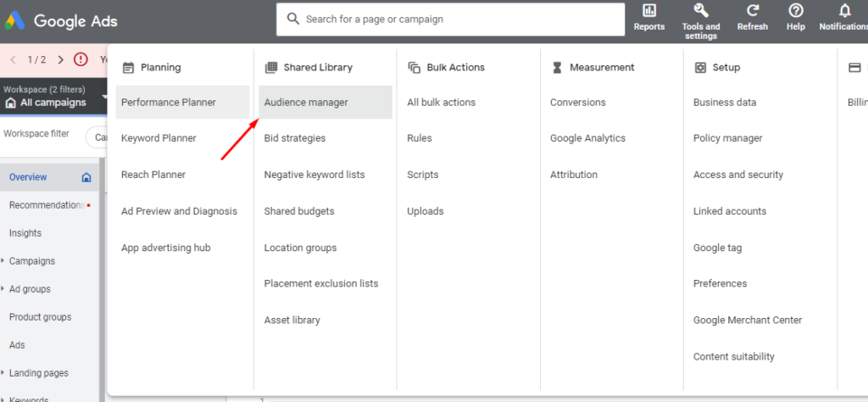Go to previous notification arrow
This screenshot has height=402, width=868.
click(x=14, y=60)
